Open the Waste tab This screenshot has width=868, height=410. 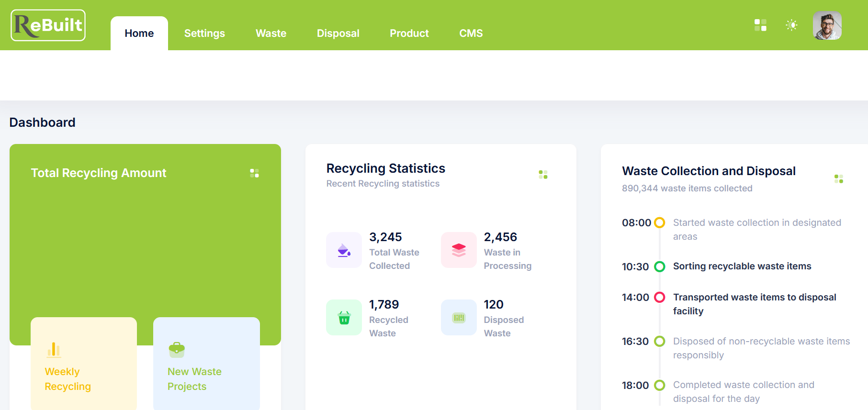(271, 33)
